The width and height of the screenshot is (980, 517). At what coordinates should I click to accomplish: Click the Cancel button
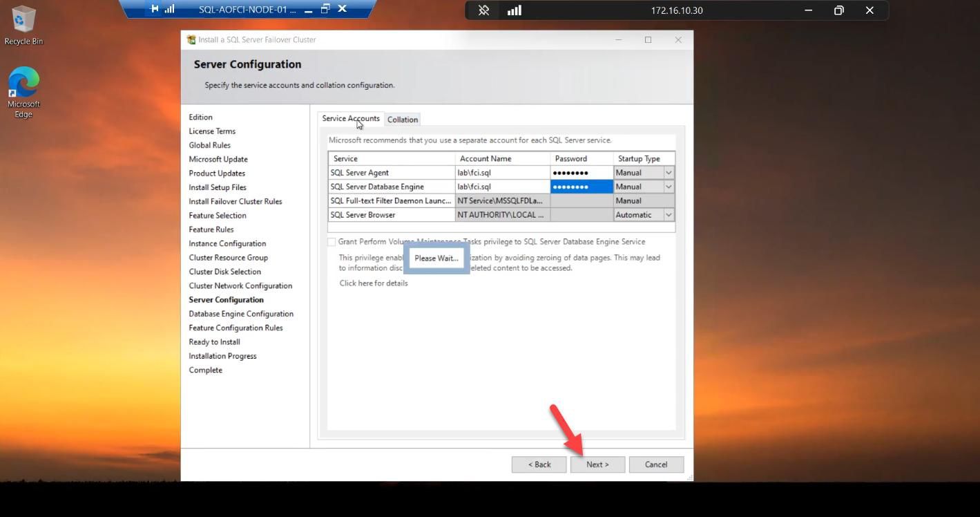(x=656, y=464)
